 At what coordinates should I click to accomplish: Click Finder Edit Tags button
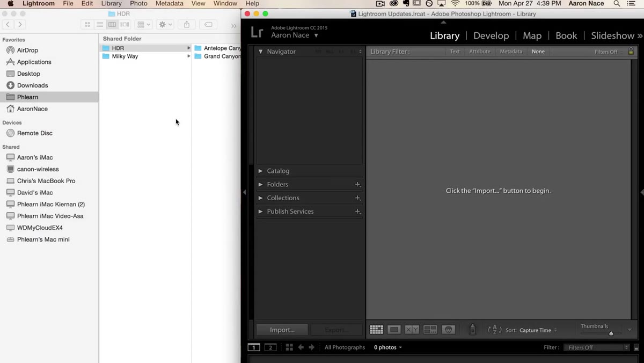tap(208, 25)
